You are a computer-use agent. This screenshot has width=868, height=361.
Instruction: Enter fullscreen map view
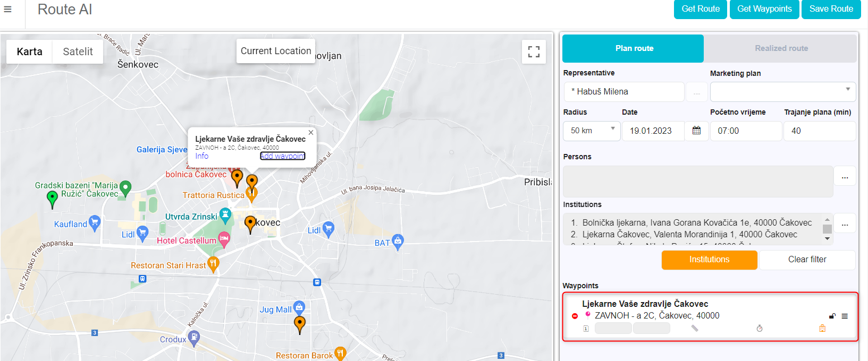coord(534,51)
